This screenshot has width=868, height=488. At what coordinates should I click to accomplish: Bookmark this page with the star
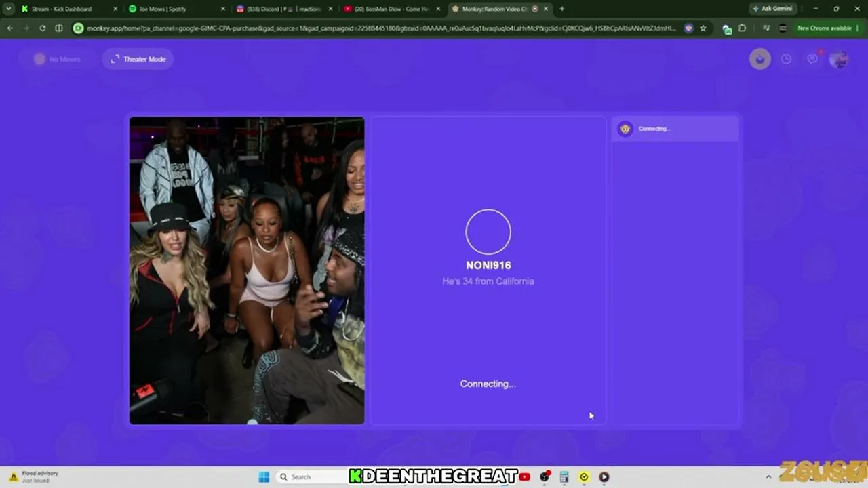[x=703, y=28]
